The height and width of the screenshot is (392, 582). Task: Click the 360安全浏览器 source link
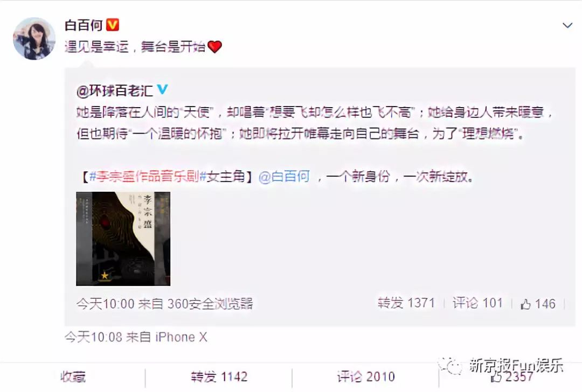(210, 304)
